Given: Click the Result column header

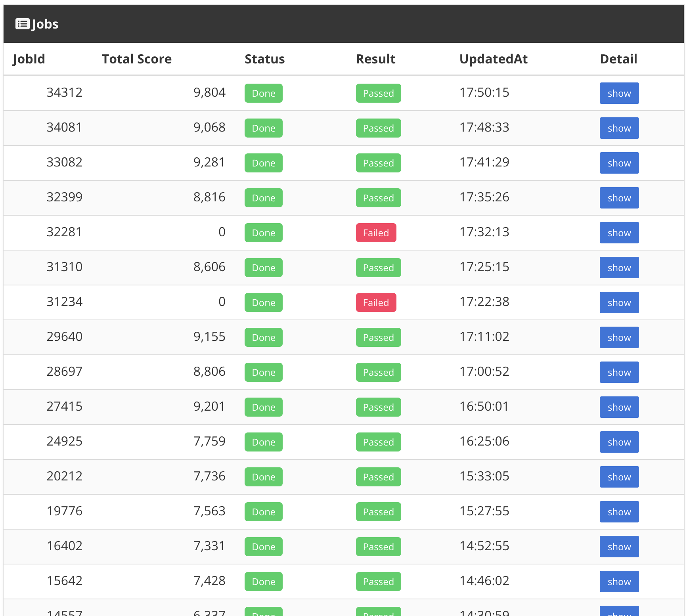Looking at the screenshot, I should coord(376,59).
